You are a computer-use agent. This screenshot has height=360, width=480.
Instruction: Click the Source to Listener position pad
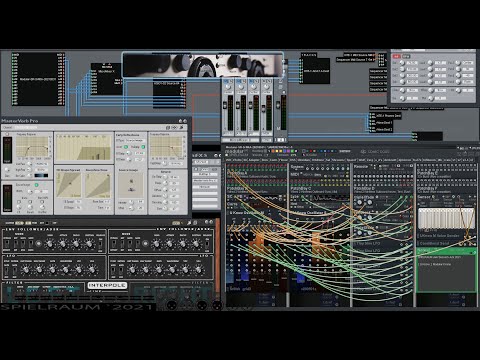click(131, 185)
